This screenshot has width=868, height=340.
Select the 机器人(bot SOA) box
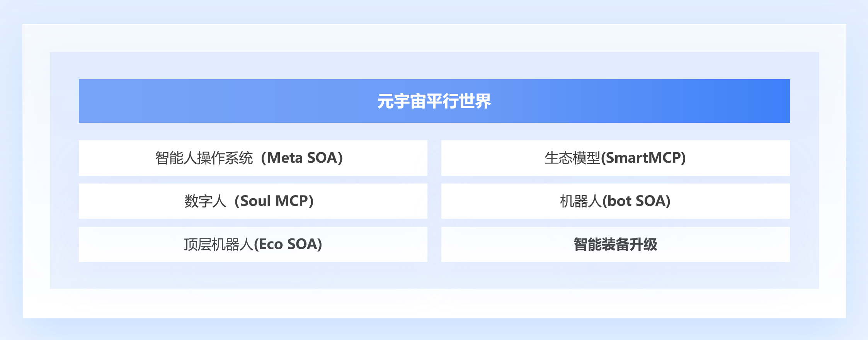(615, 201)
